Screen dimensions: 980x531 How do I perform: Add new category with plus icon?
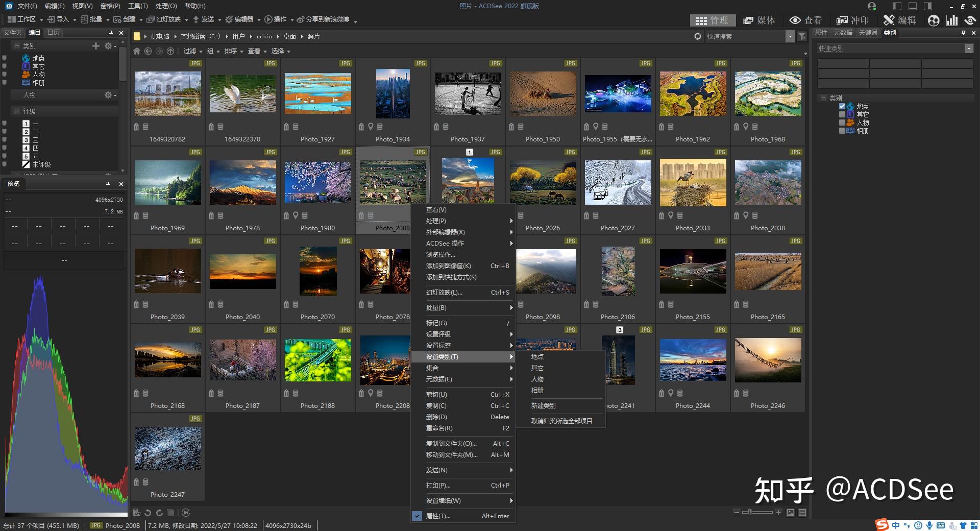click(x=95, y=46)
